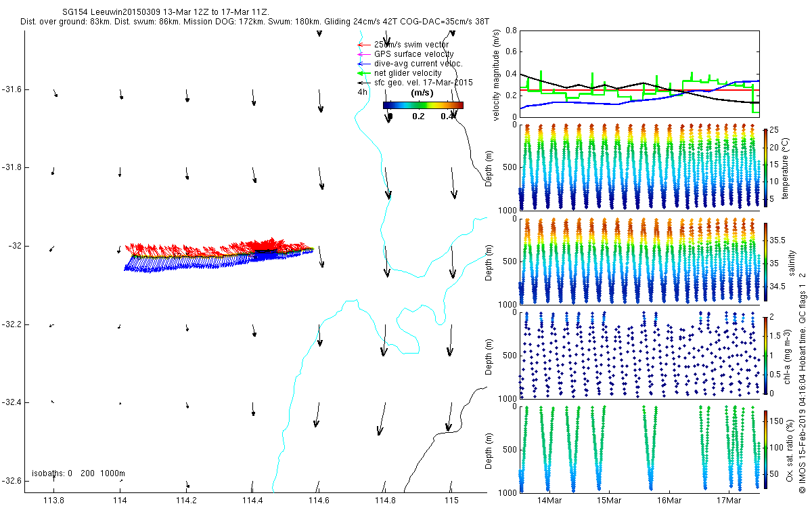Screen dimensions: 812x508
Task: Click the '0.8' tick on velocity magnitude axis
Action: click(510, 30)
